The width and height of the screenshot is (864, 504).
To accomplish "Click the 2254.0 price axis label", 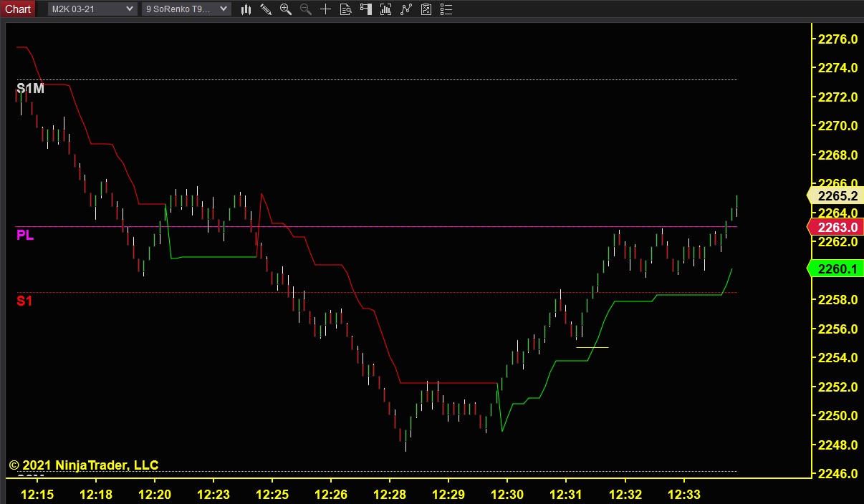I will [837, 357].
